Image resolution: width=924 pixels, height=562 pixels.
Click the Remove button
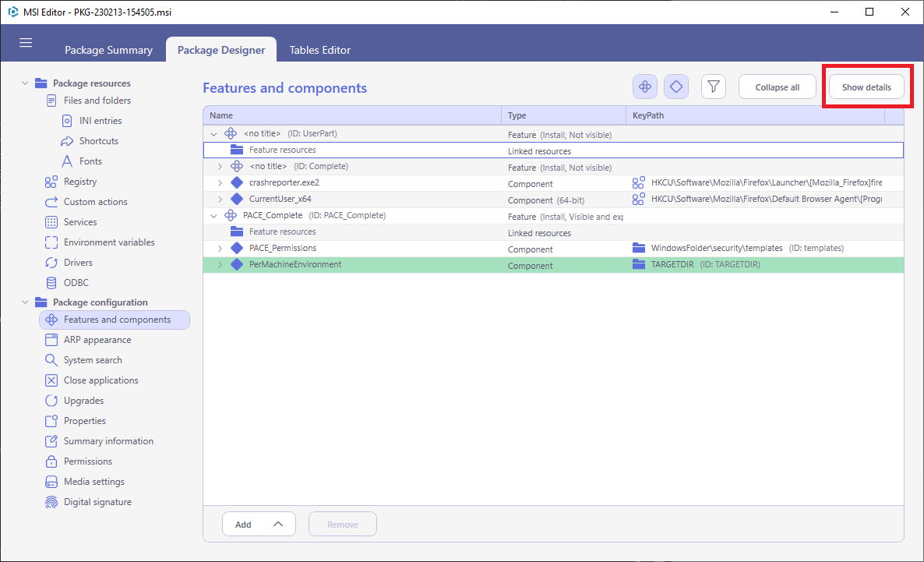[342, 525]
